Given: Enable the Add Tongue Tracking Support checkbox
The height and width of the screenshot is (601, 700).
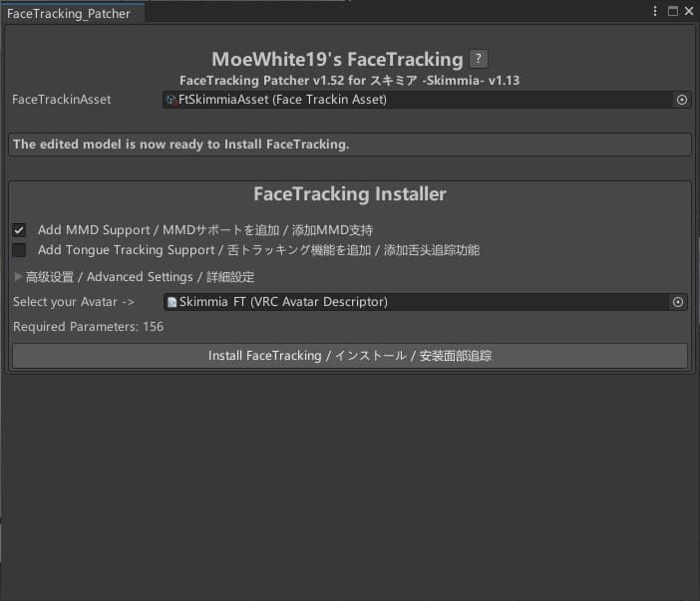Looking at the screenshot, I should pos(19,250).
